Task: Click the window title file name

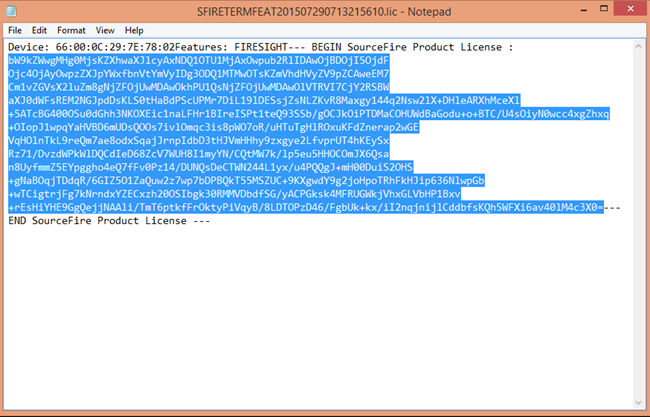Action: [297, 12]
